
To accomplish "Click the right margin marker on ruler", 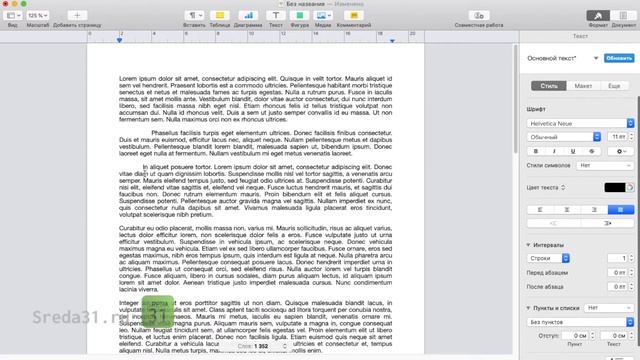I will (x=392, y=41).
